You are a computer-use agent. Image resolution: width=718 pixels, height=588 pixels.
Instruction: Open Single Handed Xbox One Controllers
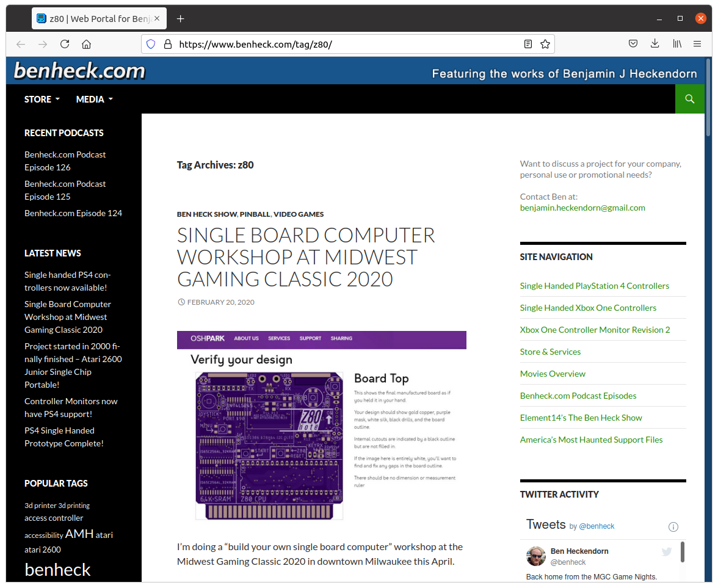tap(588, 308)
